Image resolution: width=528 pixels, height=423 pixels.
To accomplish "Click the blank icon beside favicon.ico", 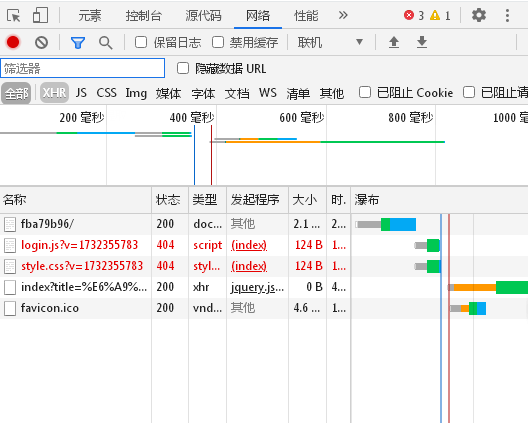I will click(10, 308).
